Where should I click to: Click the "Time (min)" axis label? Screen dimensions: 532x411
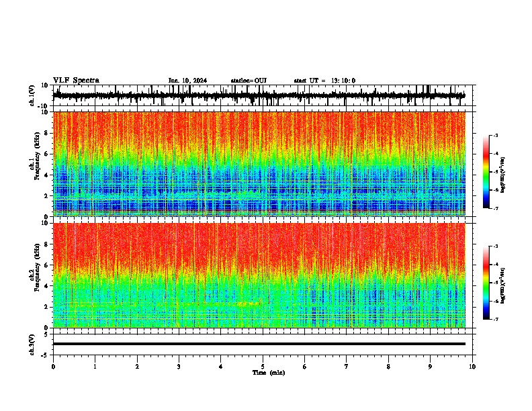pos(269,373)
